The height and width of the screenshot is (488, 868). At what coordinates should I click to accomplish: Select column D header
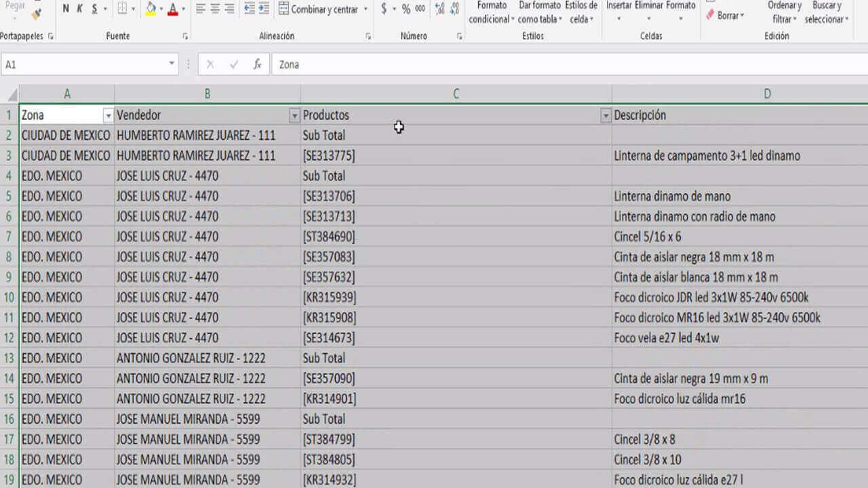[740, 94]
